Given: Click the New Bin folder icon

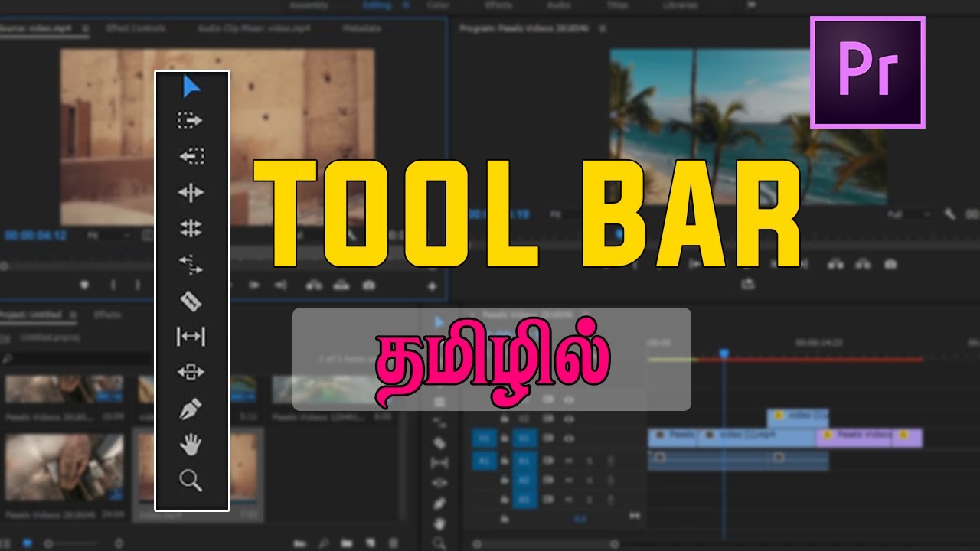Looking at the screenshot, I should [x=347, y=543].
